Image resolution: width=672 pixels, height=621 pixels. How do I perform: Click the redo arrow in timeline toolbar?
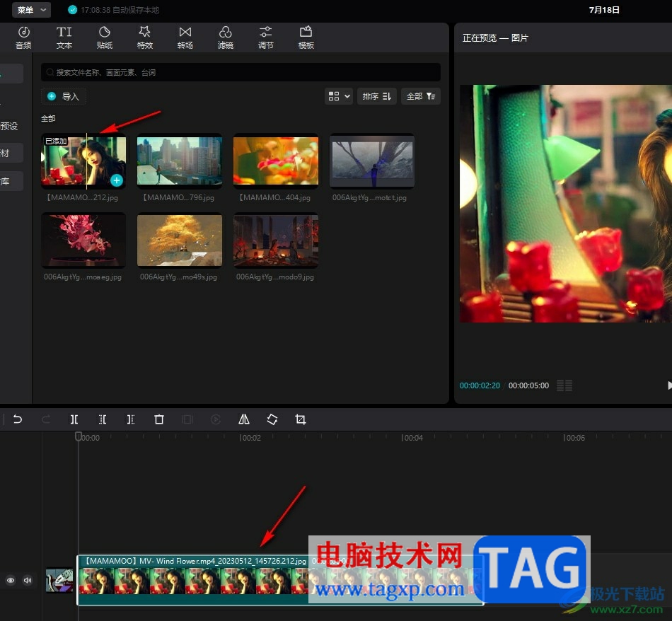pos(46,419)
